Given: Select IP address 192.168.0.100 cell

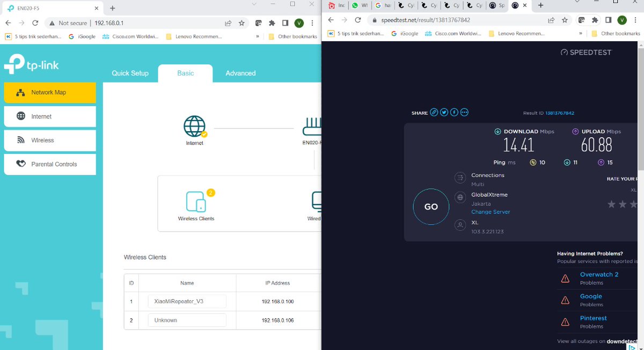Looking at the screenshot, I should (278, 302).
